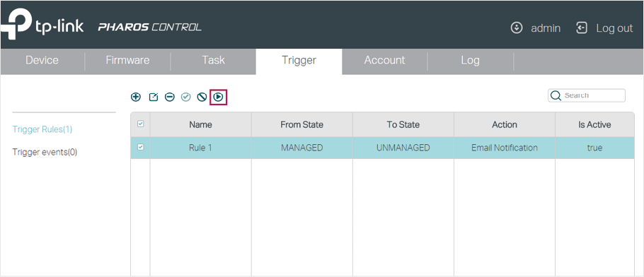
Task: Disable the rule with the slashed circle icon
Action: (202, 98)
